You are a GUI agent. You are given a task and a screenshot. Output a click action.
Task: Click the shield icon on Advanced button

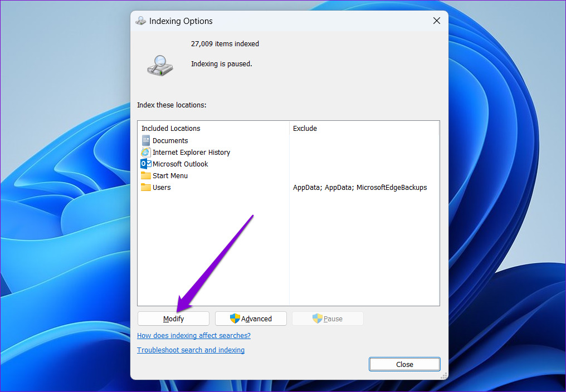[x=235, y=318]
